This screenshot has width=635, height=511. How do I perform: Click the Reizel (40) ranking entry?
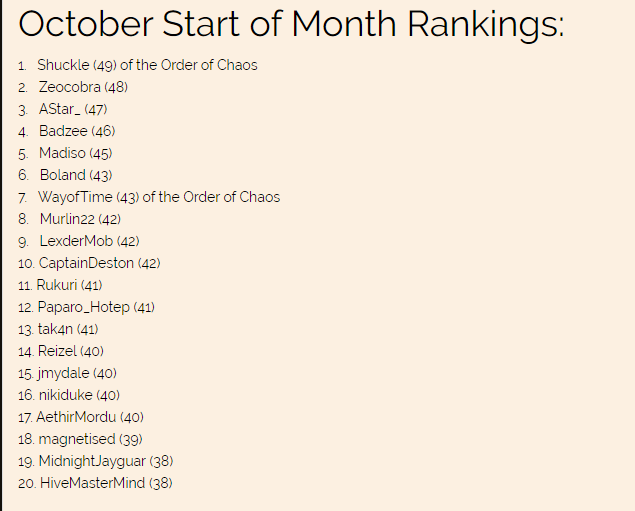pyautogui.click(x=70, y=351)
